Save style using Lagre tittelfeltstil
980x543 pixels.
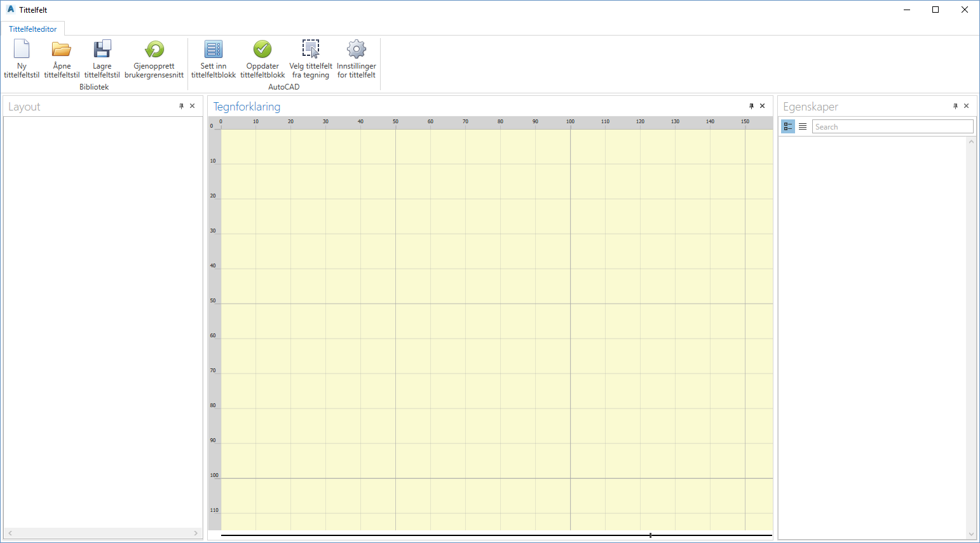click(102, 50)
